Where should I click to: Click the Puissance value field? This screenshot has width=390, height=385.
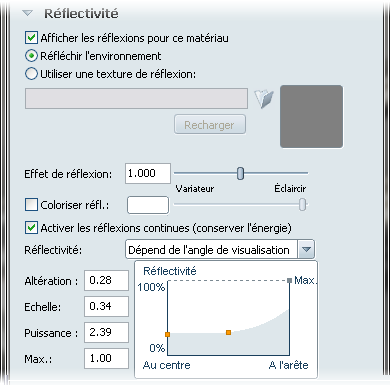(106, 332)
